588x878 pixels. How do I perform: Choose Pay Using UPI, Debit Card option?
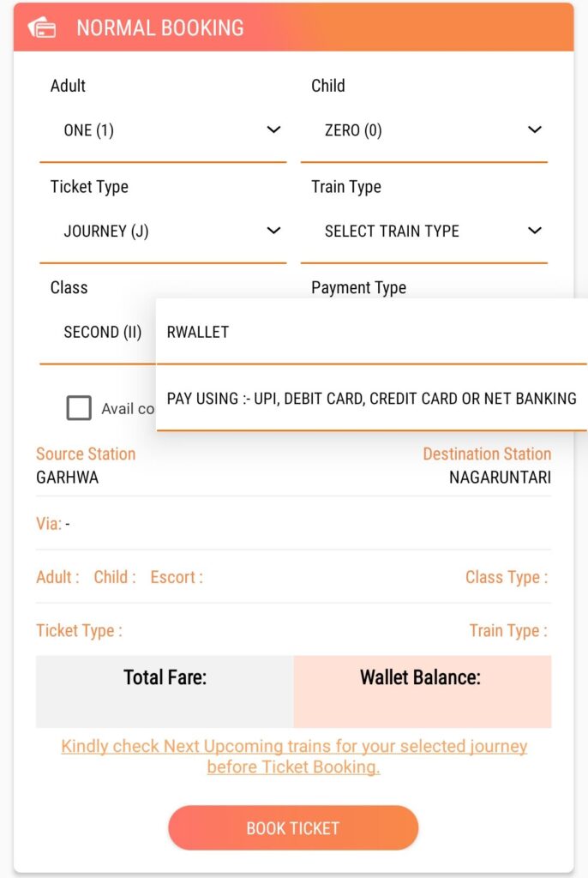(x=372, y=398)
